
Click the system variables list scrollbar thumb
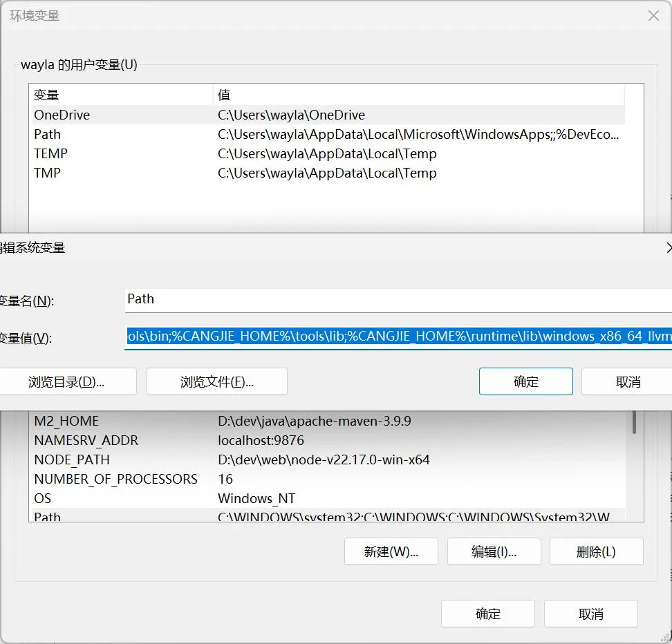point(634,422)
